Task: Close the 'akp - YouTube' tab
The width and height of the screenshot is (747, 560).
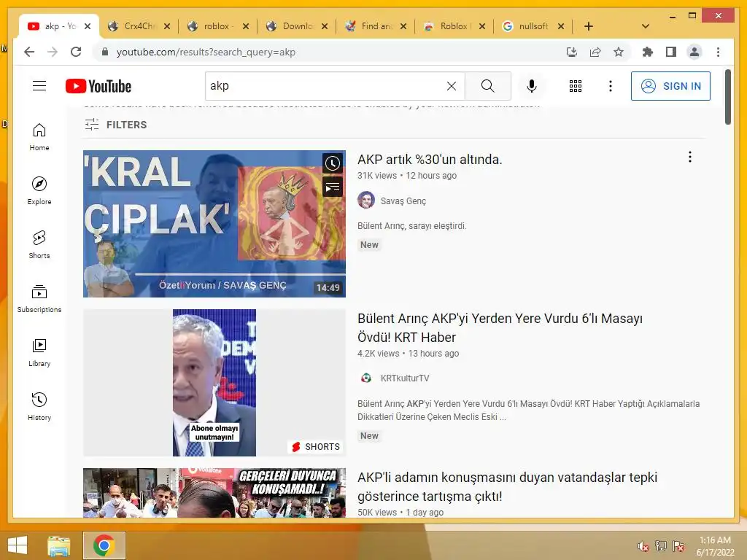Action: tap(88, 26)
